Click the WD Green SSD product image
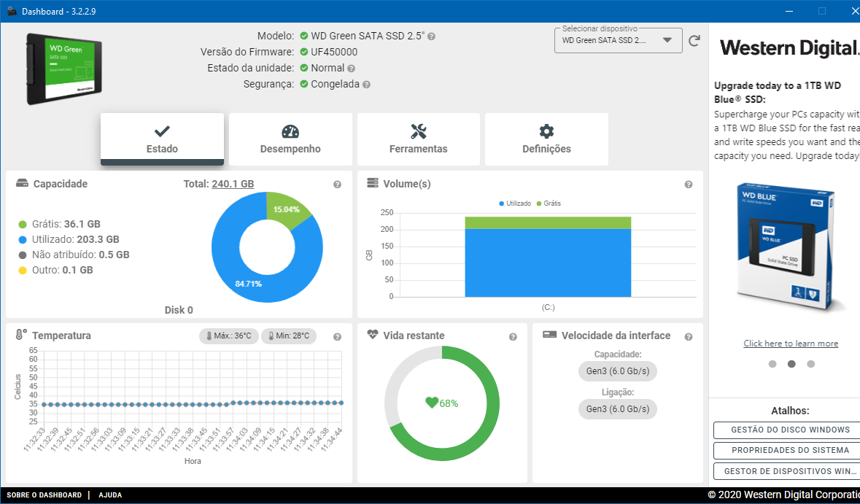The width and height of the screenshot is (860, 504). coord(64,69)
